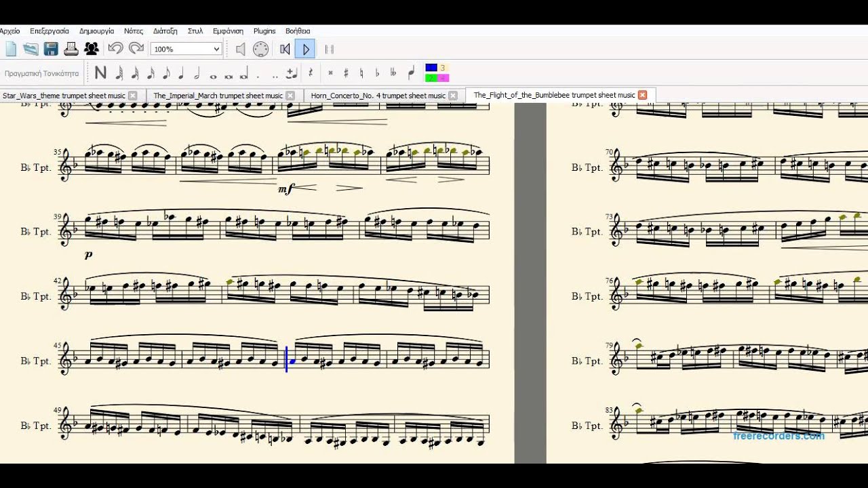Open the Εμφάνιση menu
868x488 pixels.
coord(228,31)
